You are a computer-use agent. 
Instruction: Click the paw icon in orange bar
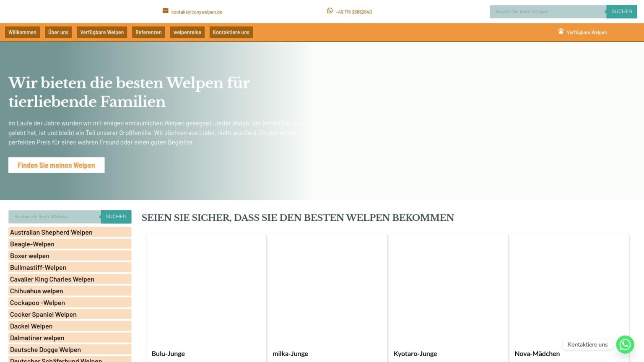tap(561, 31)
